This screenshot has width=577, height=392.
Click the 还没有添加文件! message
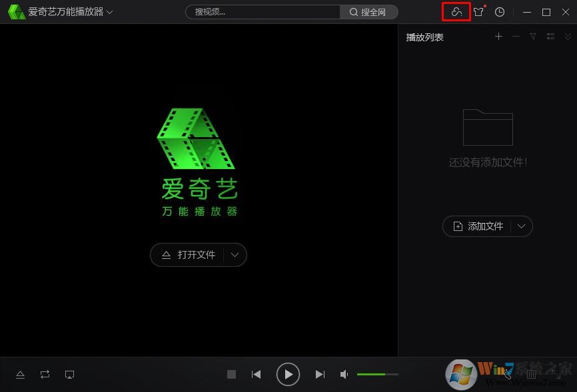pyautogui.click(x=488, y=162)
